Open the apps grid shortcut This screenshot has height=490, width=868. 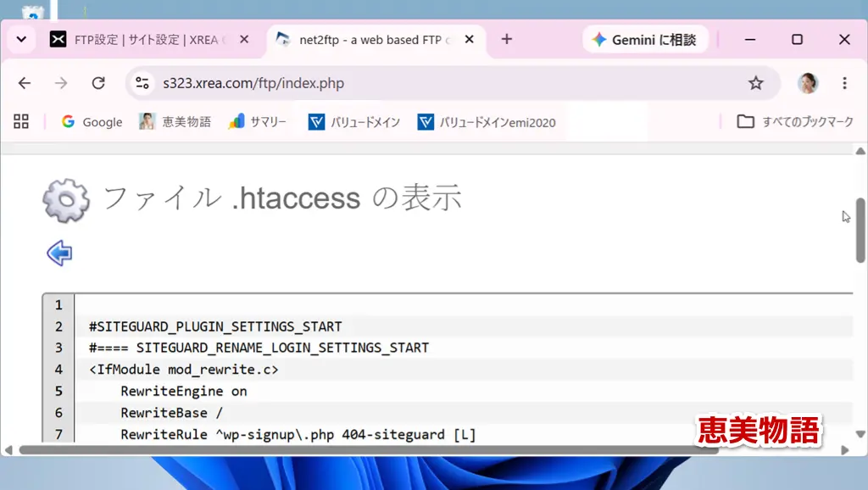tap(21, 121)
